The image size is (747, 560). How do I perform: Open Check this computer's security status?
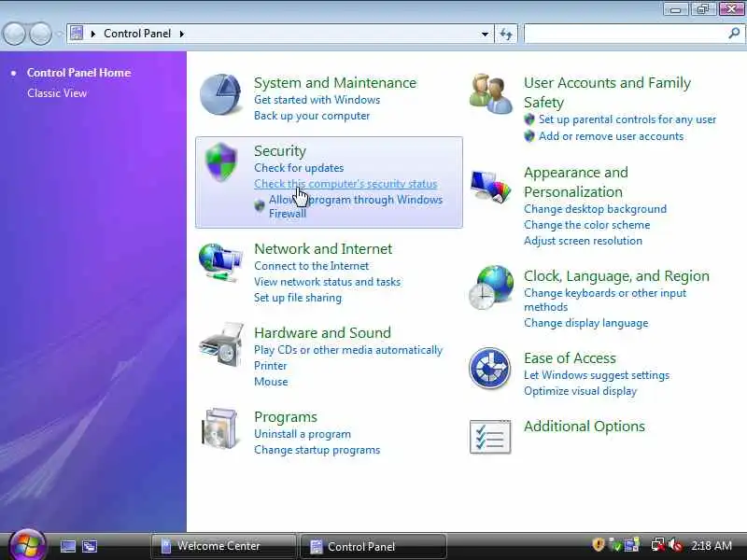coord(345,184)
